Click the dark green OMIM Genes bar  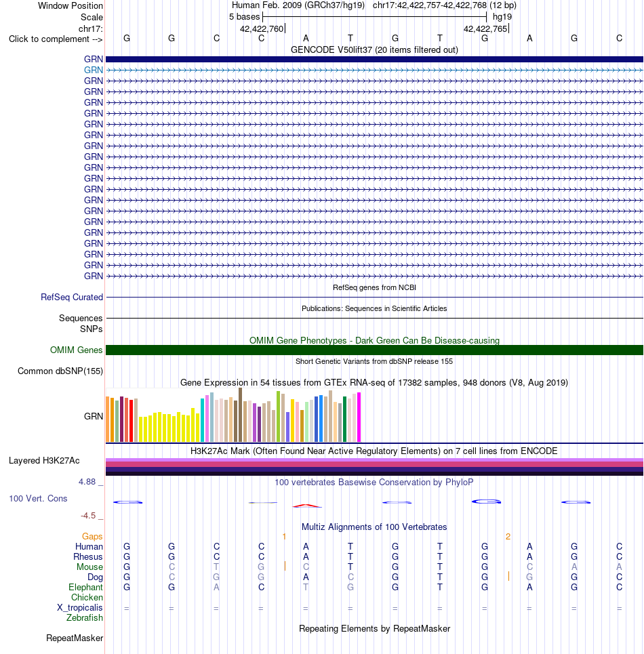click(374, 350)
